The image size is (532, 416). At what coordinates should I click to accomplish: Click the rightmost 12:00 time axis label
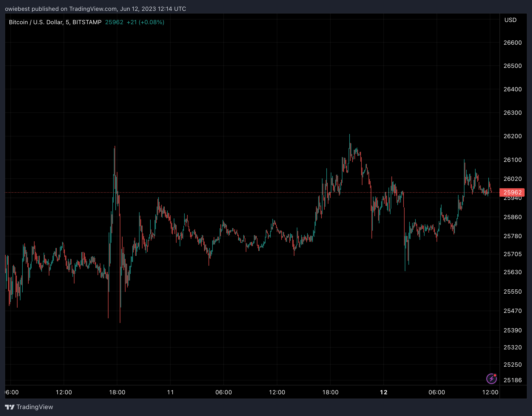pos(490,392)
